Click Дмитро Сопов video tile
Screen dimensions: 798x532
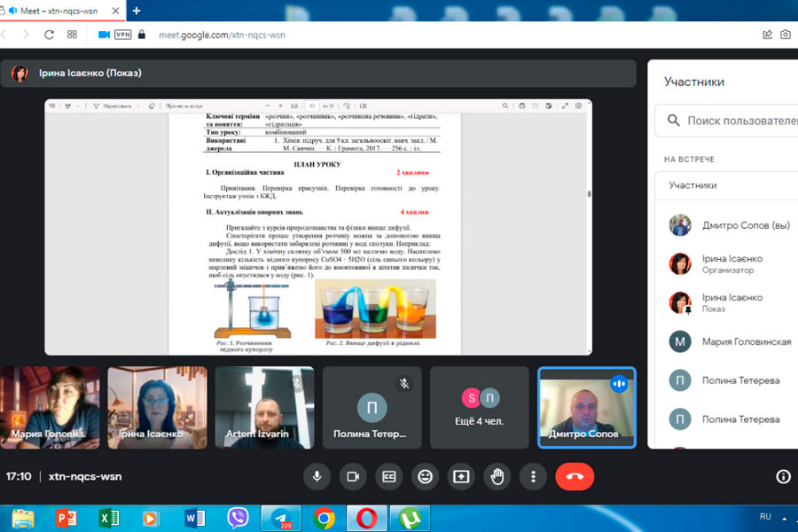click(x=587, y=407)
